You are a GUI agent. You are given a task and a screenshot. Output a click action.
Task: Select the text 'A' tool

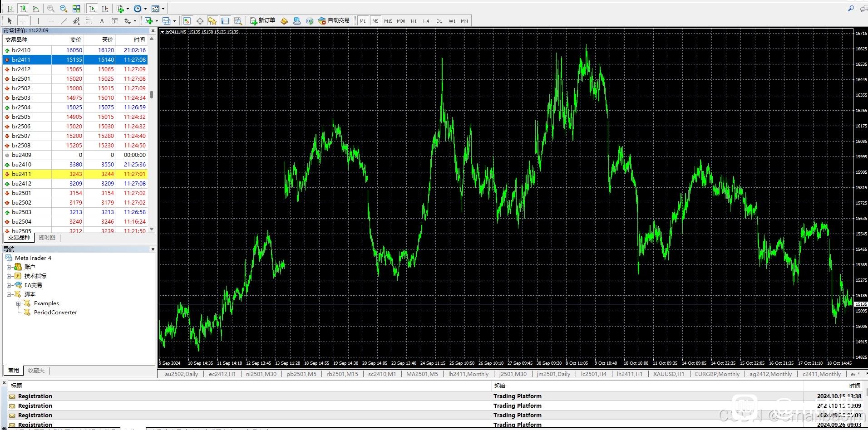pyautogui.click(x=102, y=21)
